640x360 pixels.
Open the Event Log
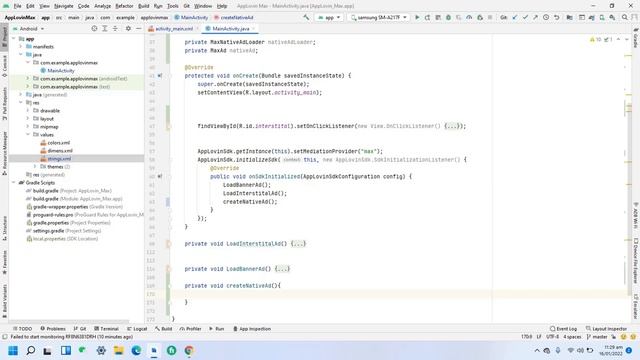(x=563, y=329)
